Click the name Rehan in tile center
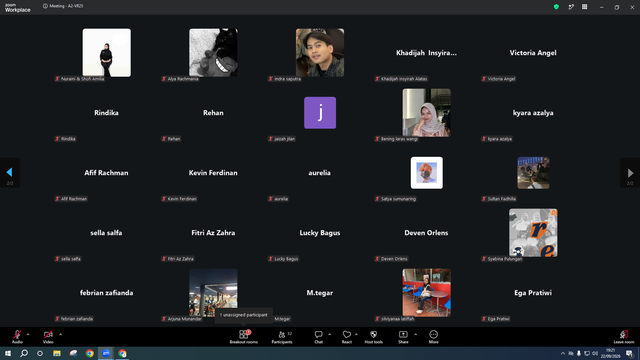Image resolution: width=640 pixels, height=360 pixels. point(213,113)
